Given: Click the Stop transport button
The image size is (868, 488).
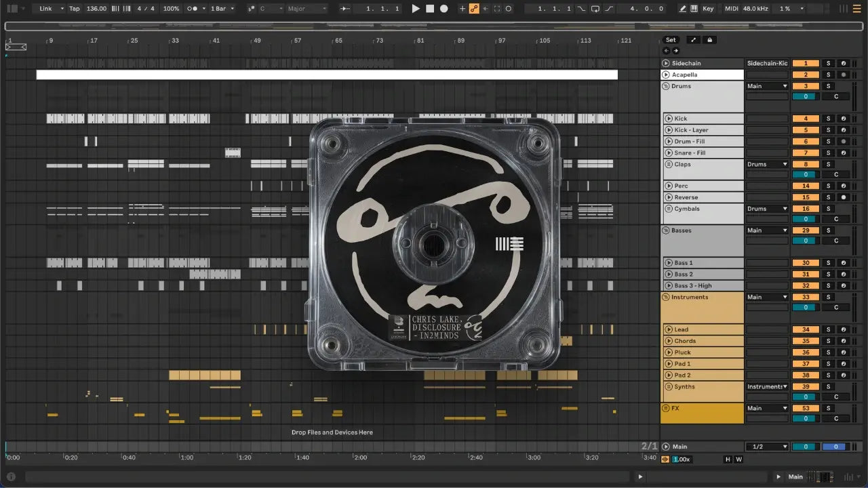Looking at the screenshot, I should click(x=430, y=9).
